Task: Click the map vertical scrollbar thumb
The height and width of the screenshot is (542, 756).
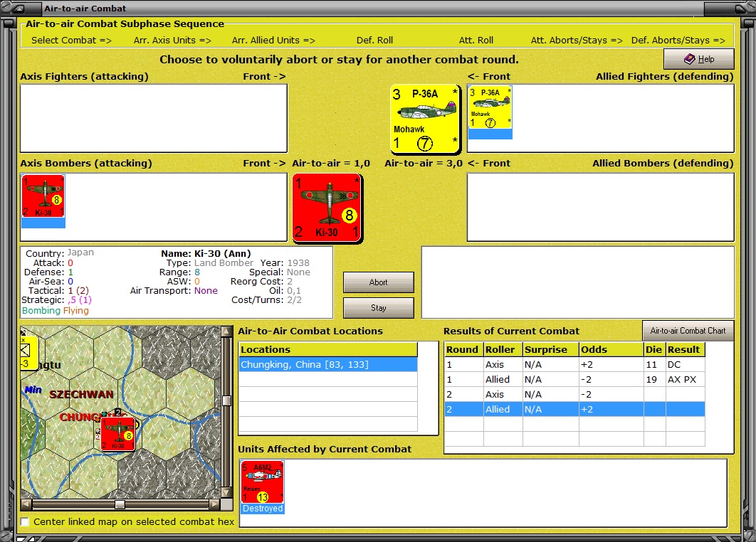Action: coord(226,400)
